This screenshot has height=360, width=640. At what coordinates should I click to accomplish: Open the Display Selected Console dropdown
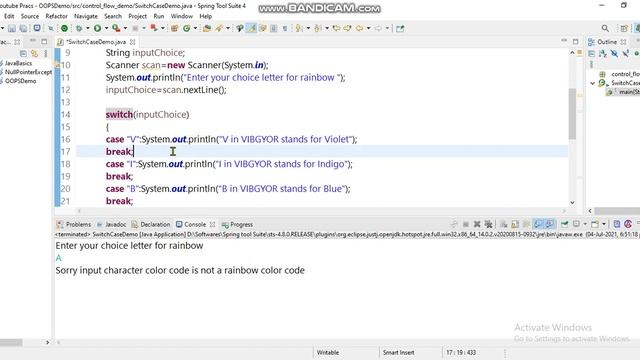pos(585,224)
